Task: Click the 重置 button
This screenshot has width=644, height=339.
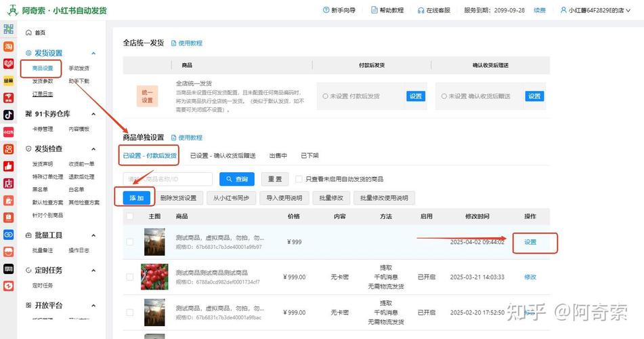Action: click(275, 179)
